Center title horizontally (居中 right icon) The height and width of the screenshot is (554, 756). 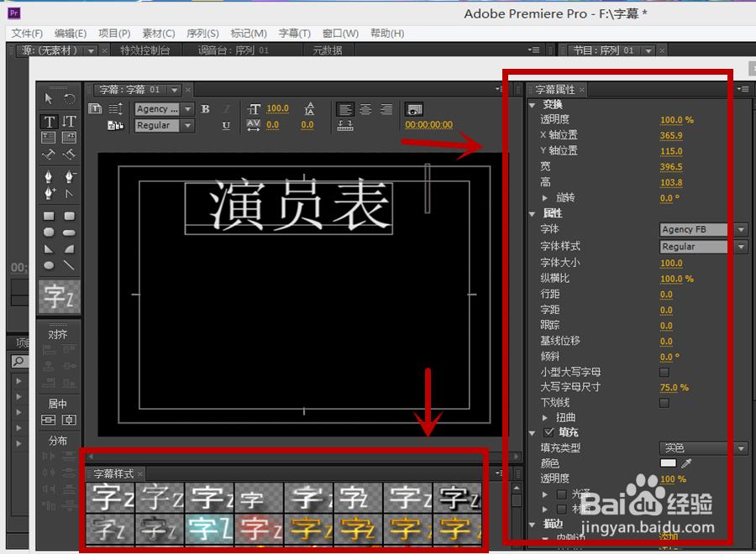pos(69,420)
